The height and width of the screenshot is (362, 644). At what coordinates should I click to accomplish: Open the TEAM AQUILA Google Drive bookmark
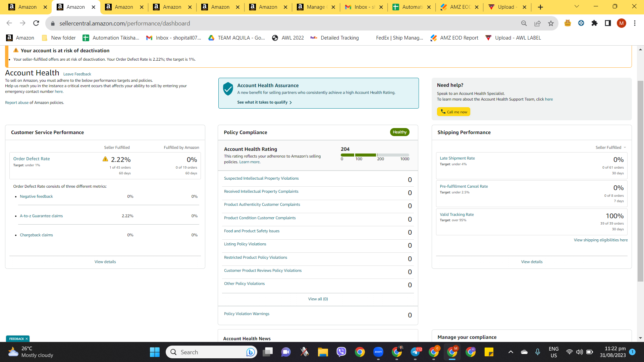tap(236, 38)
